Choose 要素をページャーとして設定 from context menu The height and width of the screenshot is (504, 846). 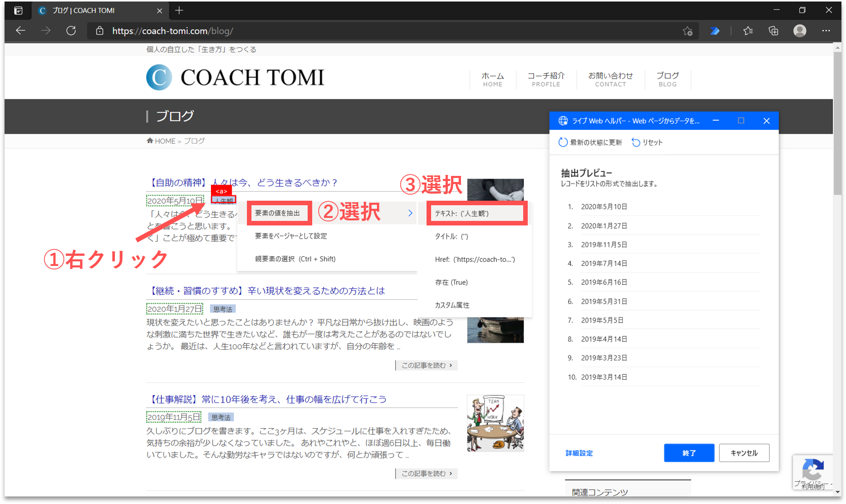(291, 236)
